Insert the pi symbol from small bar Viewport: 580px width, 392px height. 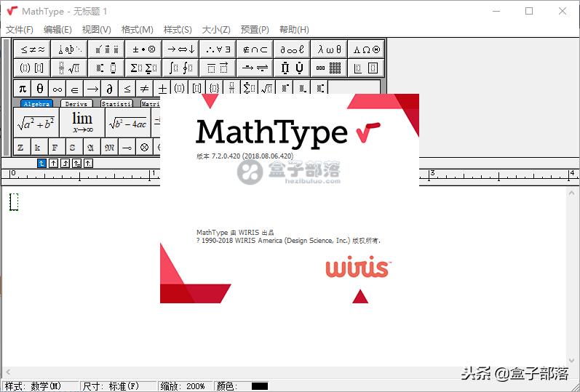point(22,89)
